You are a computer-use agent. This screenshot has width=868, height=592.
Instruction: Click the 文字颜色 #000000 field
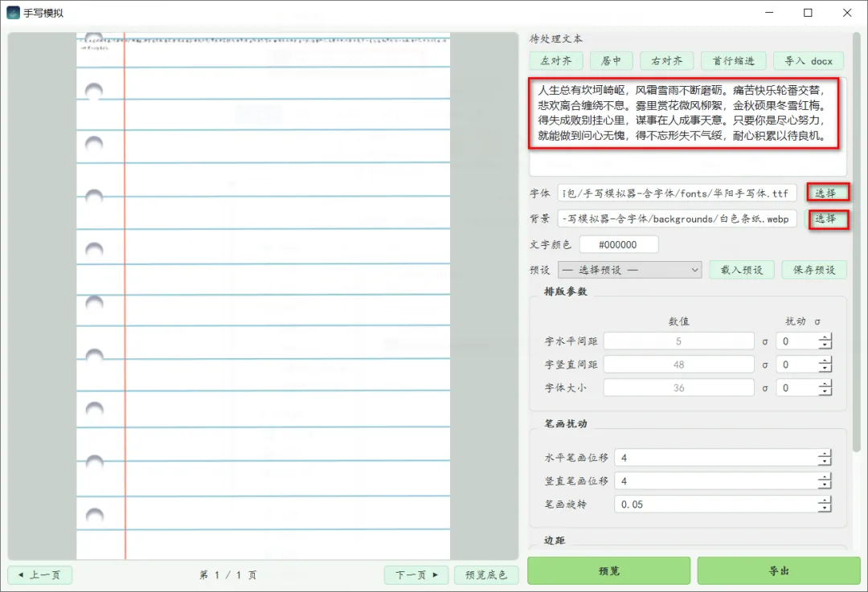coord(618,244)
